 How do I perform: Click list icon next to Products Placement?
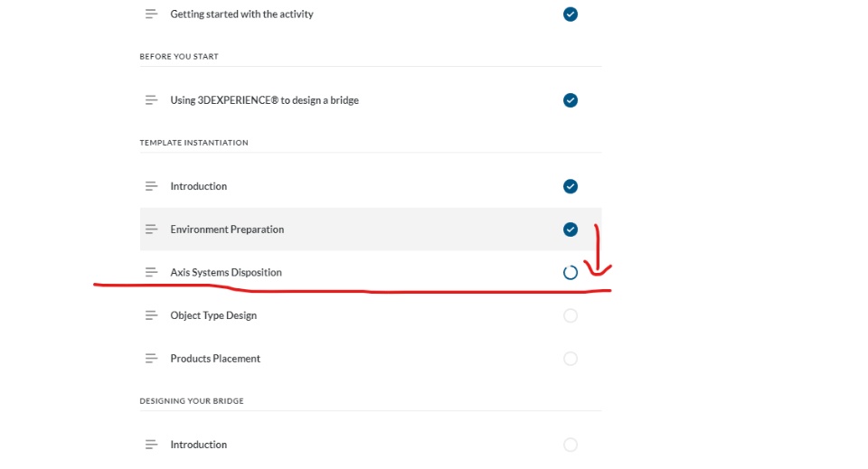tap(152, 359)
